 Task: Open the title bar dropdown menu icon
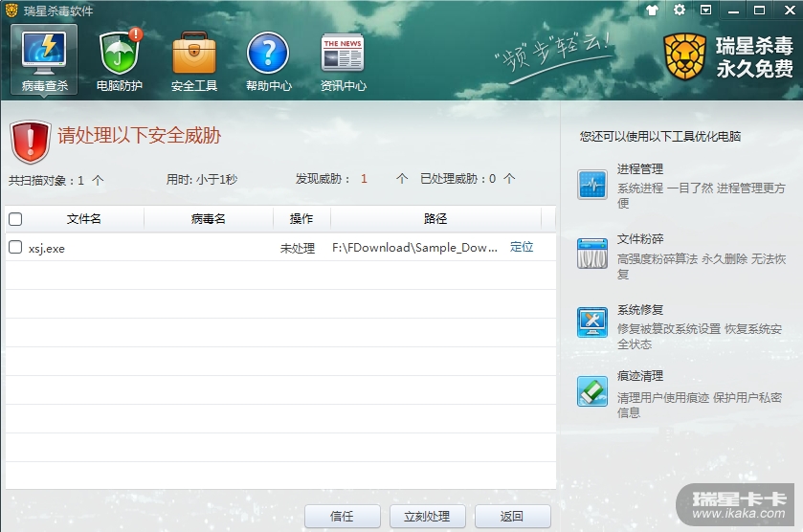[x=705, y=10]
